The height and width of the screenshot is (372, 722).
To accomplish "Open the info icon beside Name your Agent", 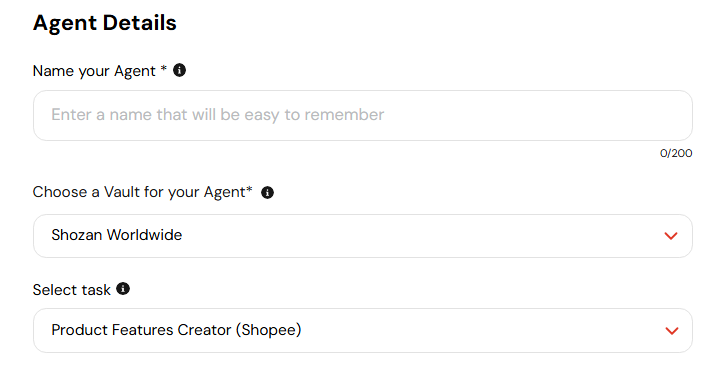I will coord(180,70).
